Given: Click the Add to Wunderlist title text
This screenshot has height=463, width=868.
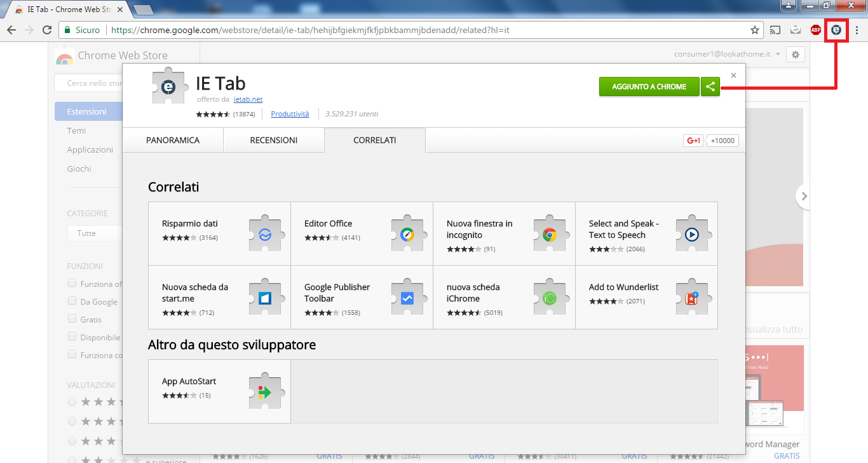Looking at the screenshot, I should point(623,287).
